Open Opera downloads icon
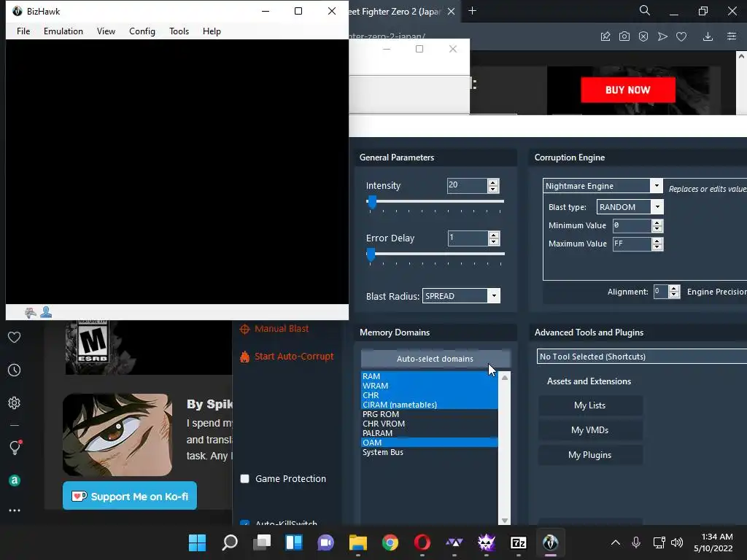The height and width of the screenshot is (560, 747). pos(708,36)
